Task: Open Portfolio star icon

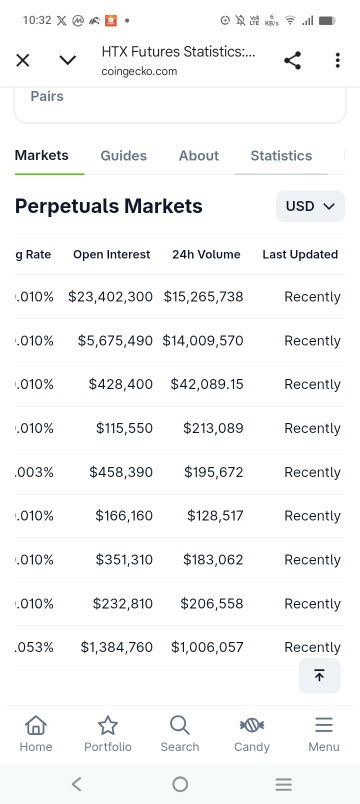Action: (x=108, y=734)
